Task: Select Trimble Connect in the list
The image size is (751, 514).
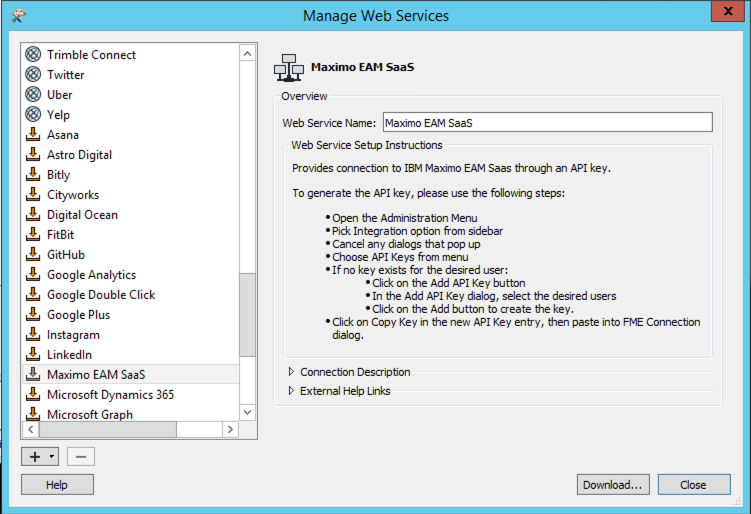Action: (91, 55)
